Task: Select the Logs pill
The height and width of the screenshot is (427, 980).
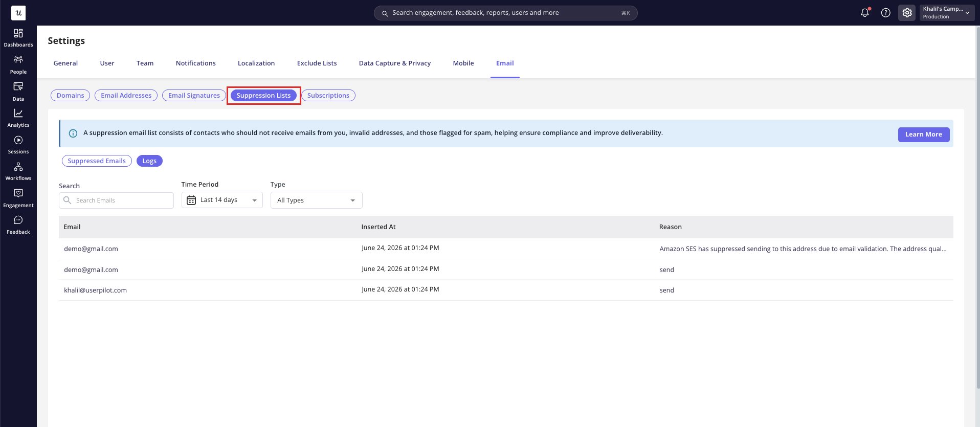Action: point(149,161)
